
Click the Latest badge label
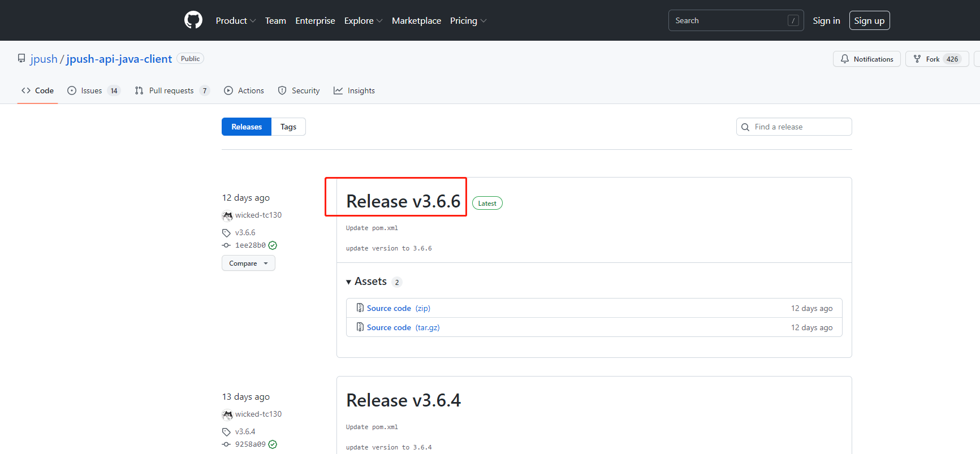click(487, 204)
